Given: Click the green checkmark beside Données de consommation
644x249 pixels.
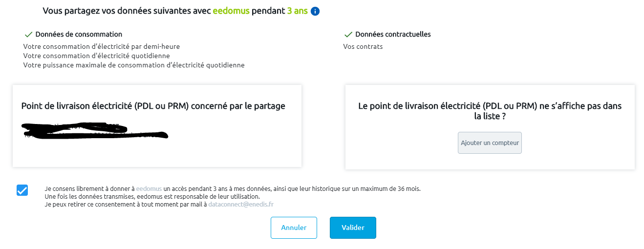Looking at the screenshot, I should (x=28, y=35).
